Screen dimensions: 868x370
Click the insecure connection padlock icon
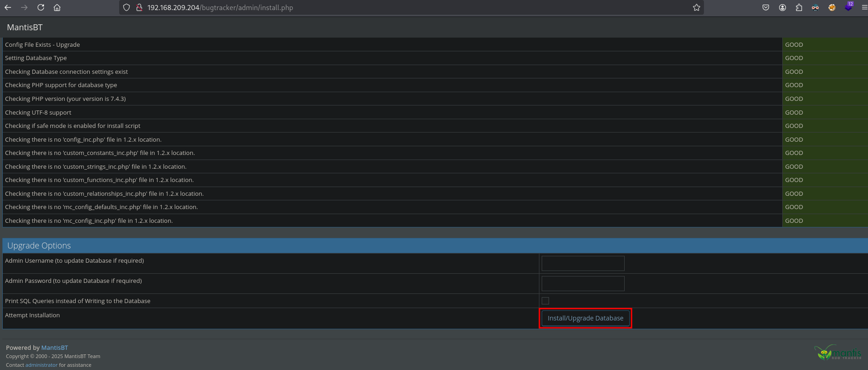tap(139, 7)
